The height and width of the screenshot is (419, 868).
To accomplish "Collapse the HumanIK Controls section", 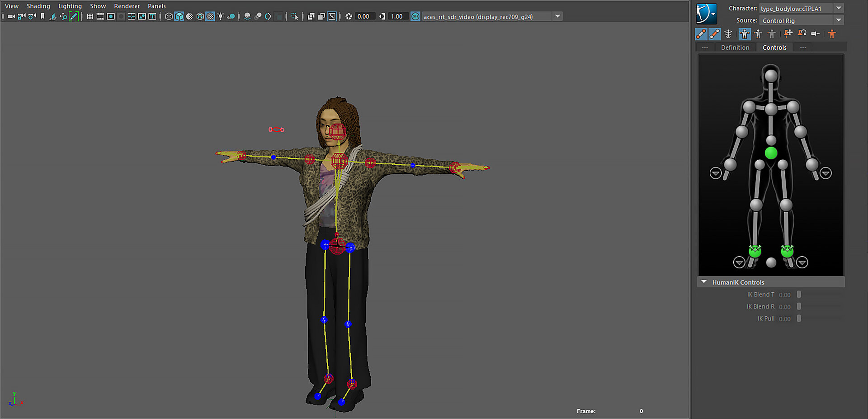I will pyautogui.click(x=704, y=282).
